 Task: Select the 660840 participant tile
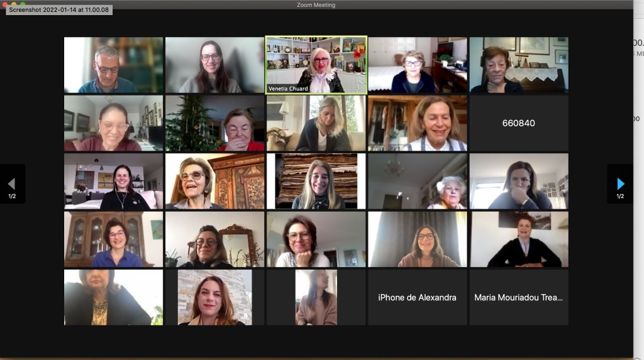519,123
